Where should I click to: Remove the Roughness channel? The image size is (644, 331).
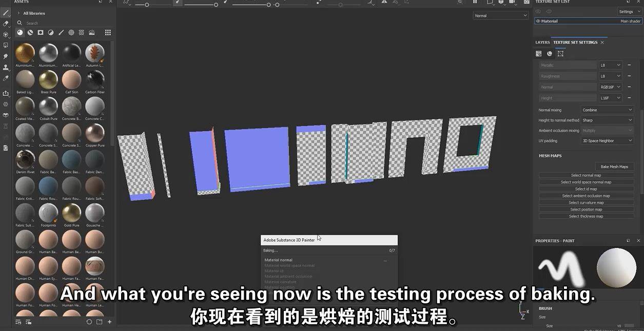tap(629, 76)
